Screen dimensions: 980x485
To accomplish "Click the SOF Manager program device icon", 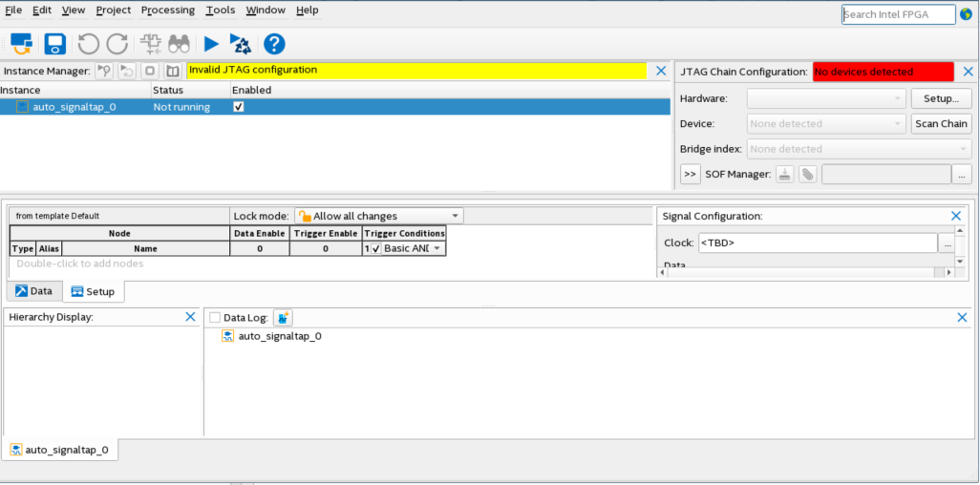I will click(784, 174).
